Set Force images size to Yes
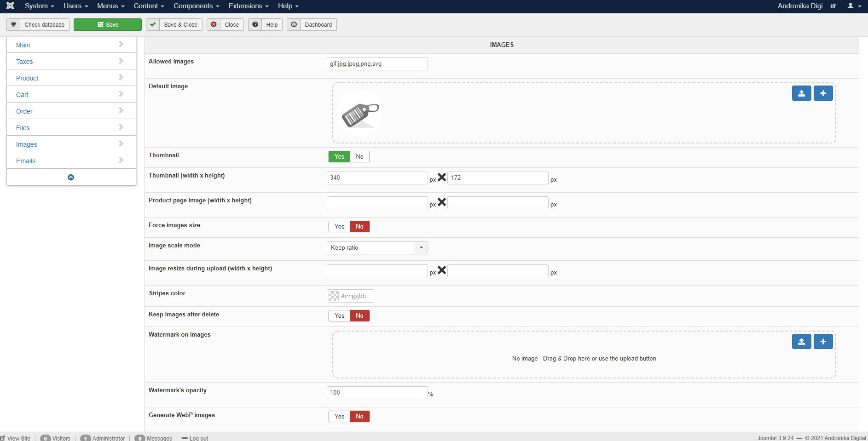The image size is (868, 441). [x=339, y=226]
